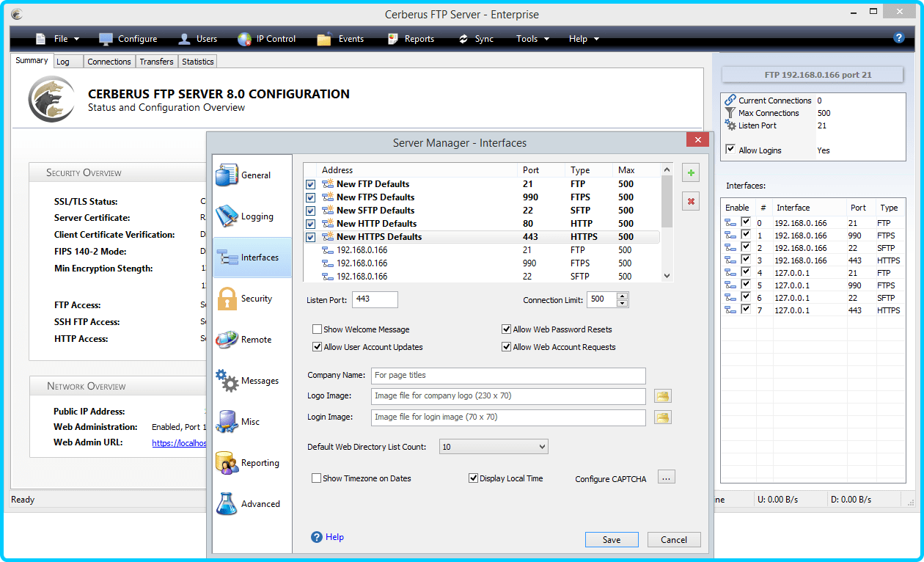Viewport: 924px width, 562px height.
Task: Sort interface list by Port column header
Action: point(542,170)
